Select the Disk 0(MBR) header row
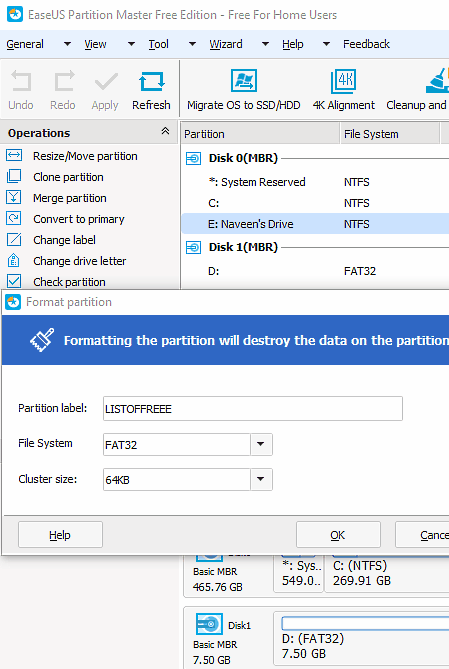Viewport: 449px width, 669px height. 315,158
